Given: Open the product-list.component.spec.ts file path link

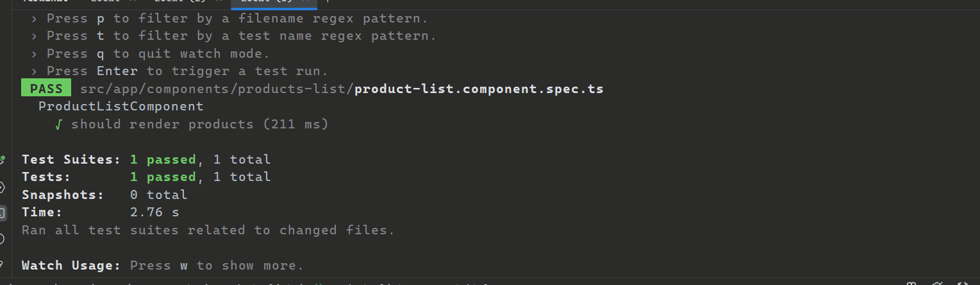Looking at the screenshot, I should [479, 89].
